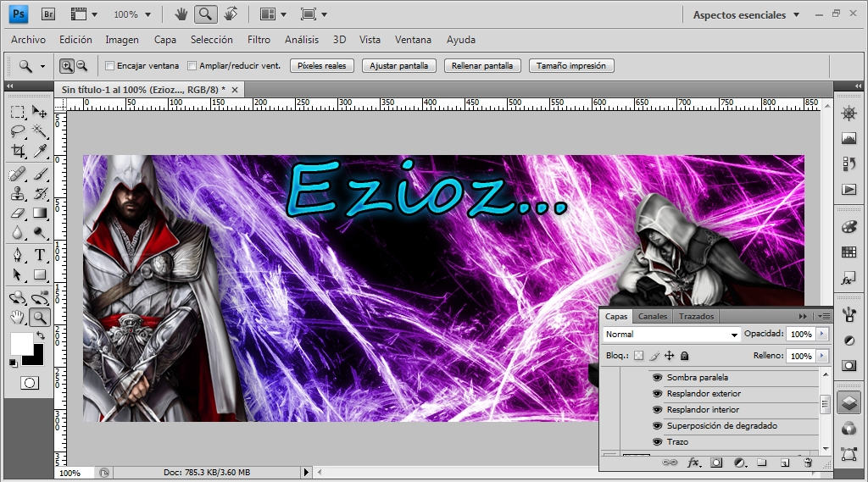Select the Hand tool in toolbox
The width and height of the screenshot is (868, 482).
[18, 317]
